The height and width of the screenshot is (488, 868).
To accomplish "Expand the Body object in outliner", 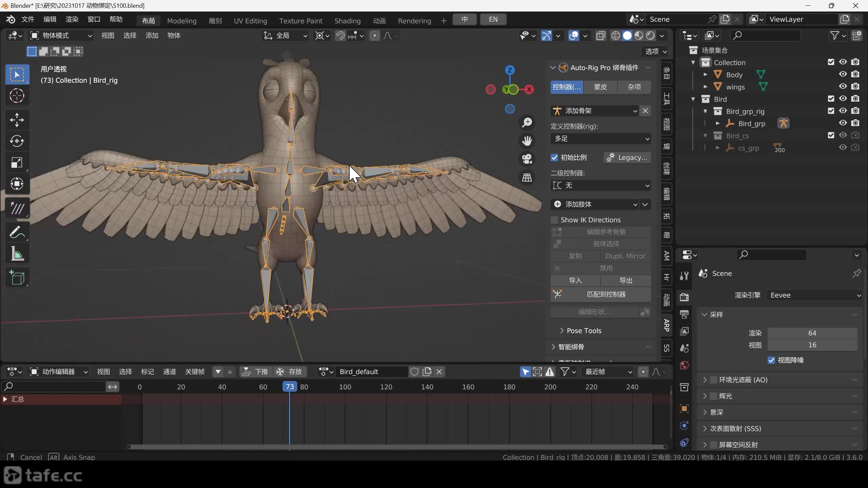I will (x=706, y=74).
